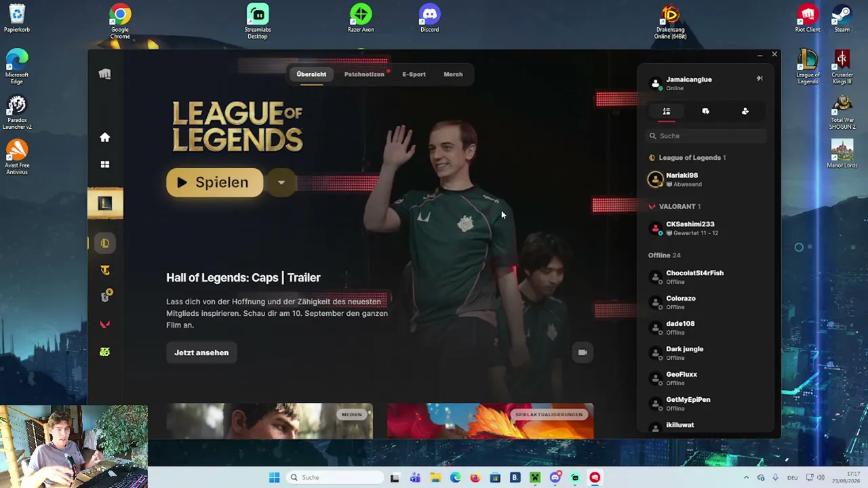868x488 pixels.
Task: Open the Papierkorb recycle bin
Action: click(17, 18)
